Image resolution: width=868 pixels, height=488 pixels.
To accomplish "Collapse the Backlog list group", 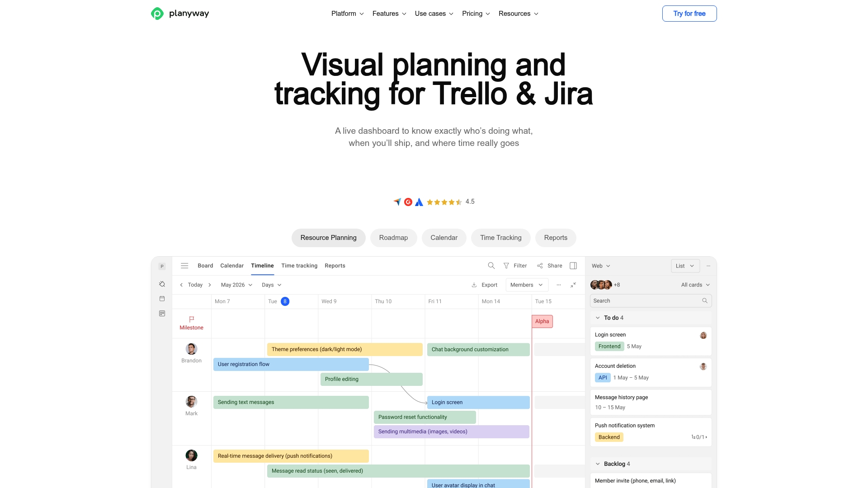I will pos(598,464).
